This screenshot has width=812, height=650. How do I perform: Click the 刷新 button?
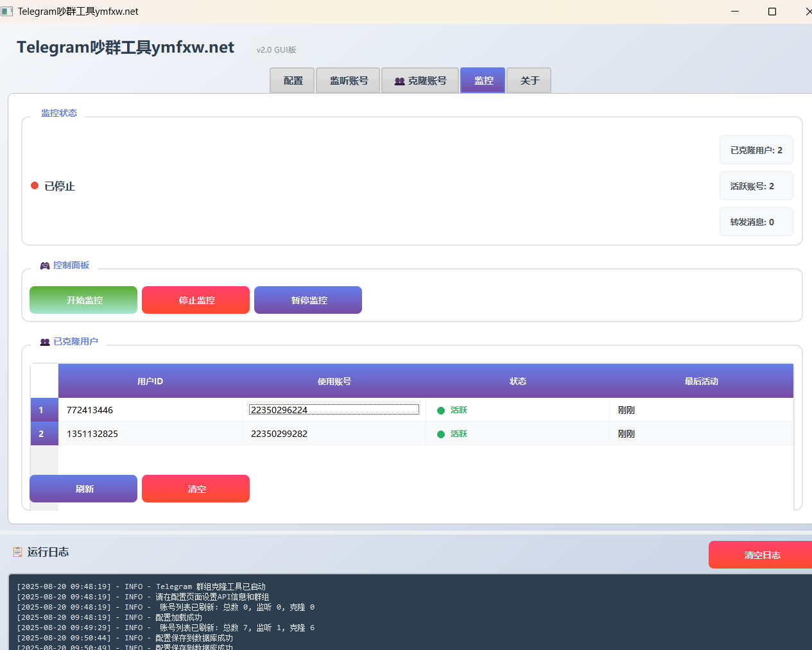(83, 489)
